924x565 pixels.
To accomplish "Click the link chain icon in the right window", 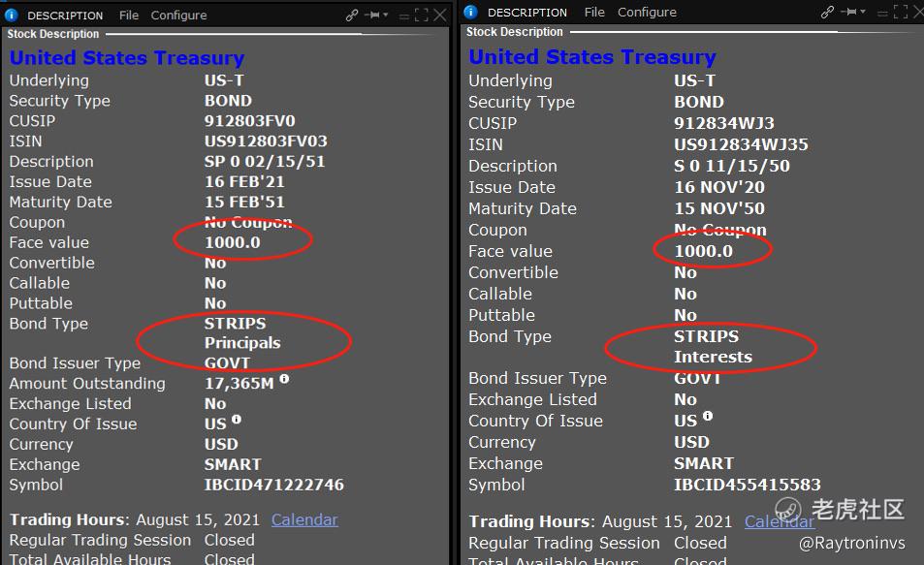I will pos(827,12).
